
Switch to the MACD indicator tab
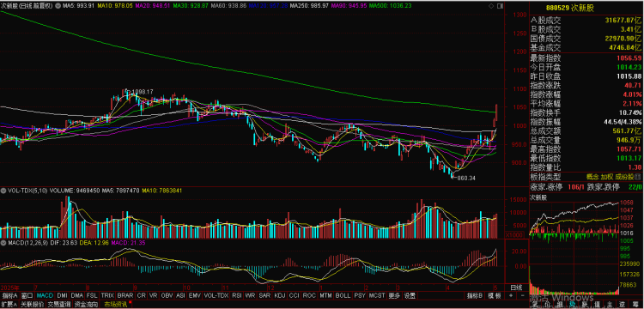coord(45,295)
